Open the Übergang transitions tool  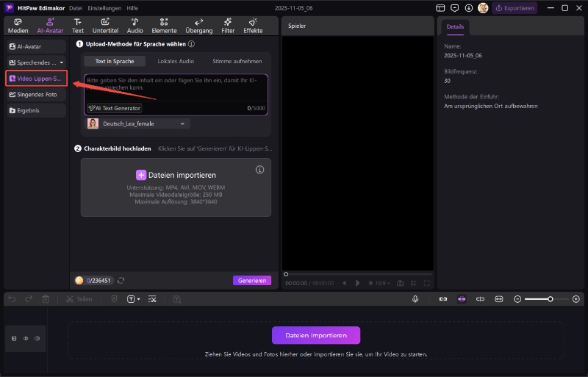(x=199, y=26)
